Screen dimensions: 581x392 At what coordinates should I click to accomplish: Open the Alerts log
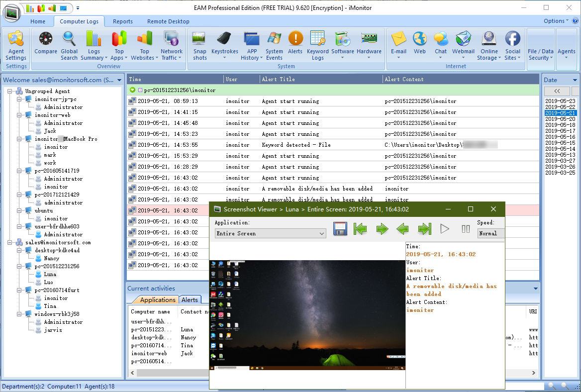pyautogui.click(x=295, y=43)
